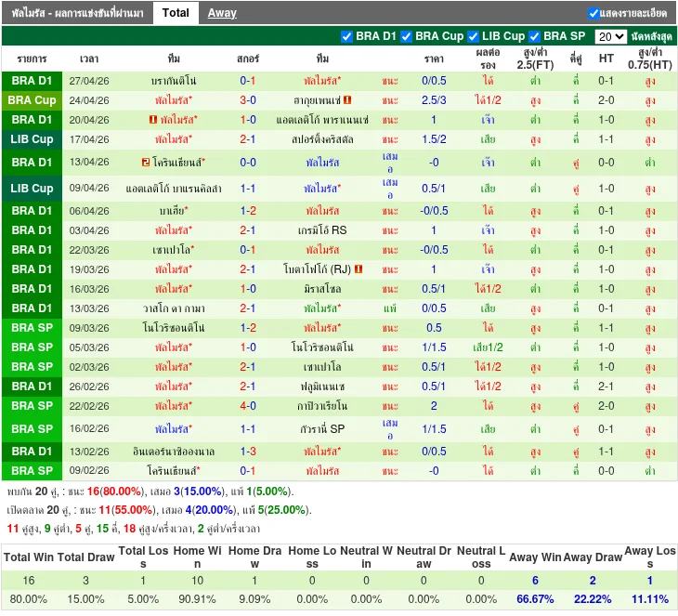Toggle the BRA D1 league filter checkbox
Image resolution: width=678 pixels, height=616 pixels.
click(347, 36)
